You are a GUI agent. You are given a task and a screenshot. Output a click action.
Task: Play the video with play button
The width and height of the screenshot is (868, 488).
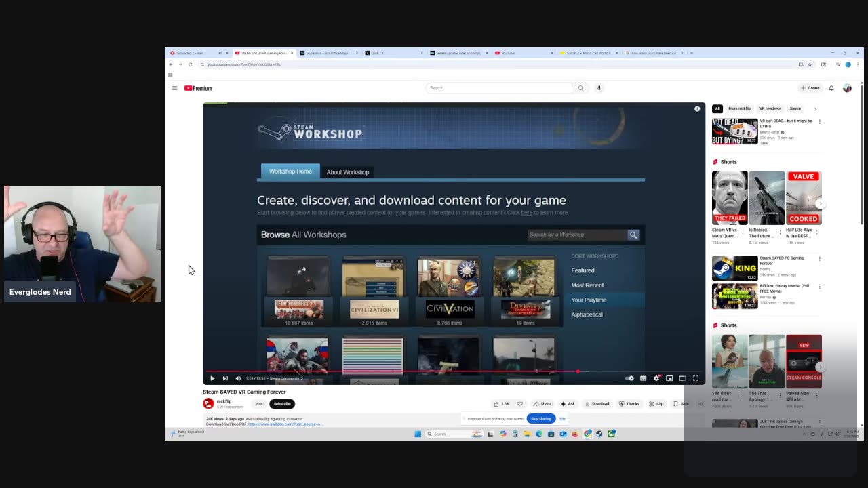[212, 378]
